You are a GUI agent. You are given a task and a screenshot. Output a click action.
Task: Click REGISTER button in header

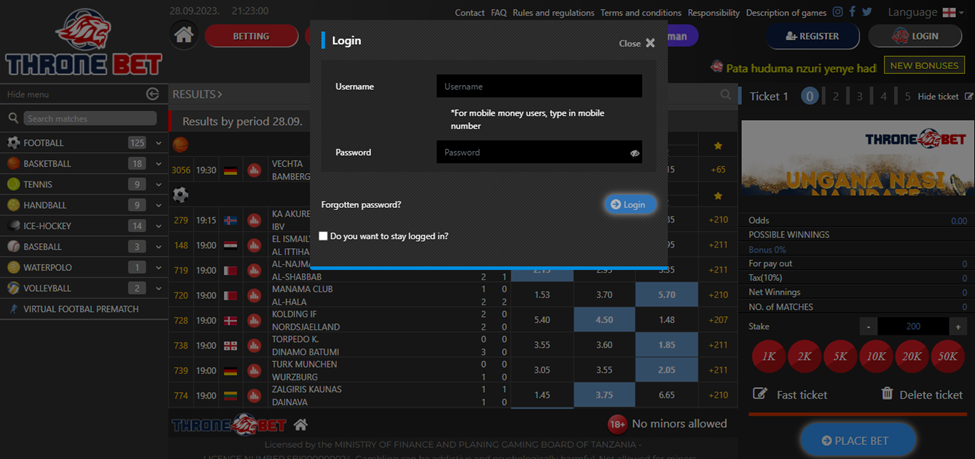point(812,36)
